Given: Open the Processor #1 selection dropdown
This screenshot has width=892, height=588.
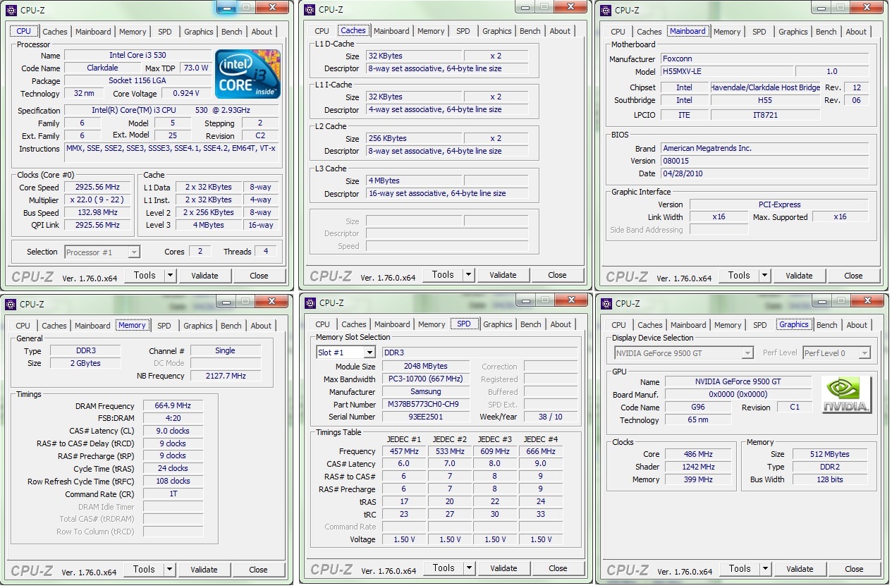Looking at the screenshot, I should 134,252.
